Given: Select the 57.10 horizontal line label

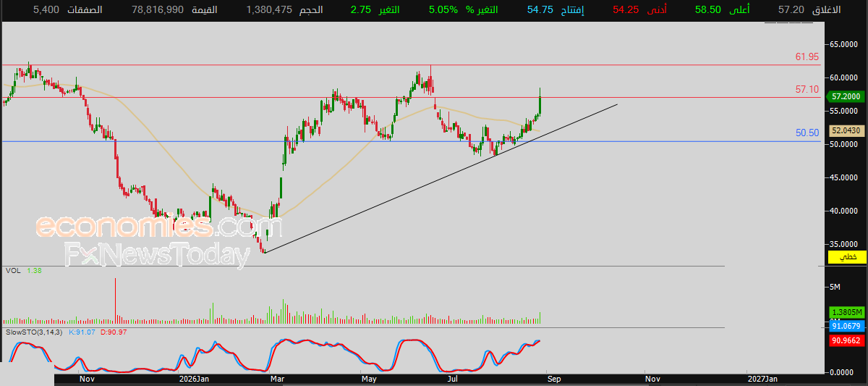Looking at the screenshot, I should click(807, 89).
